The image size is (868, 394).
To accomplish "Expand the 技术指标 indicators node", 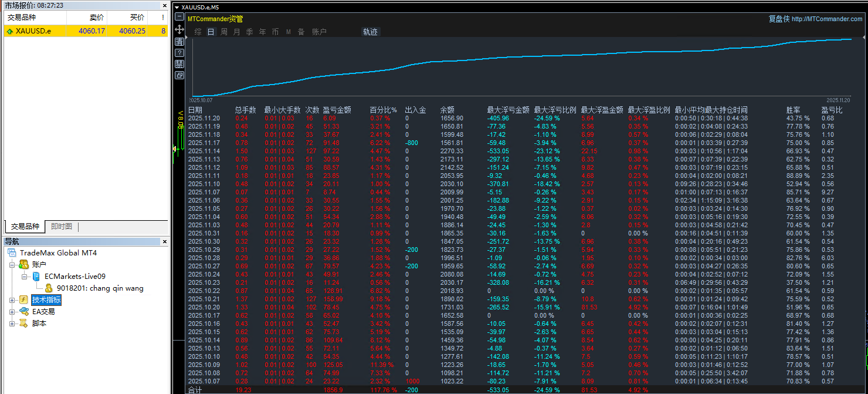I will pyautogui.click(x=12, y=299).
